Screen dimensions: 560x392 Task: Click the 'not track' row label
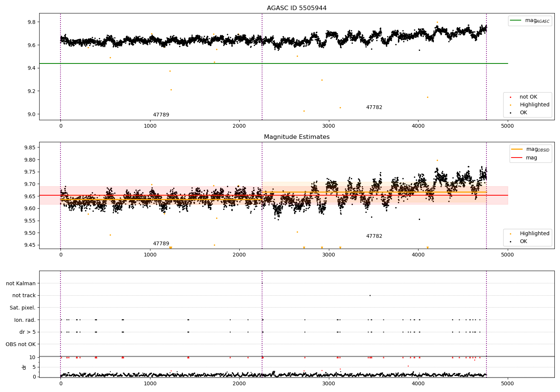click(24, 296)
